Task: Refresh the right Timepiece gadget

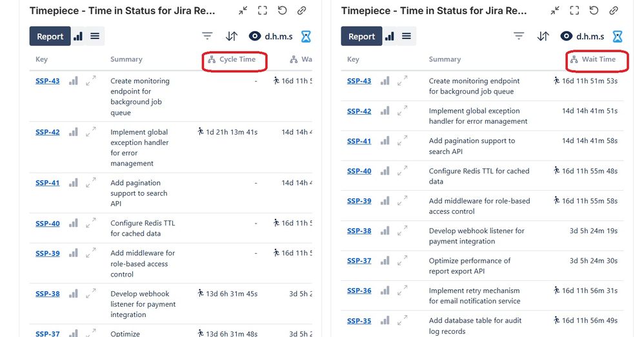Action: click(594, 11)
